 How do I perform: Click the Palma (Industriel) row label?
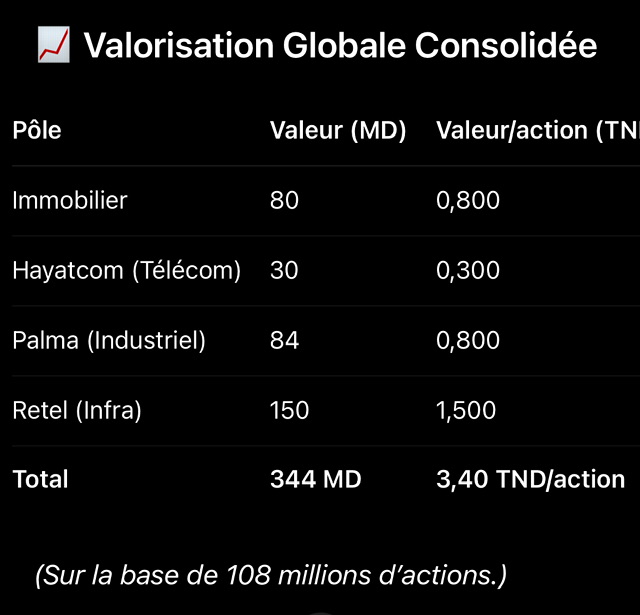pos(109,341)
